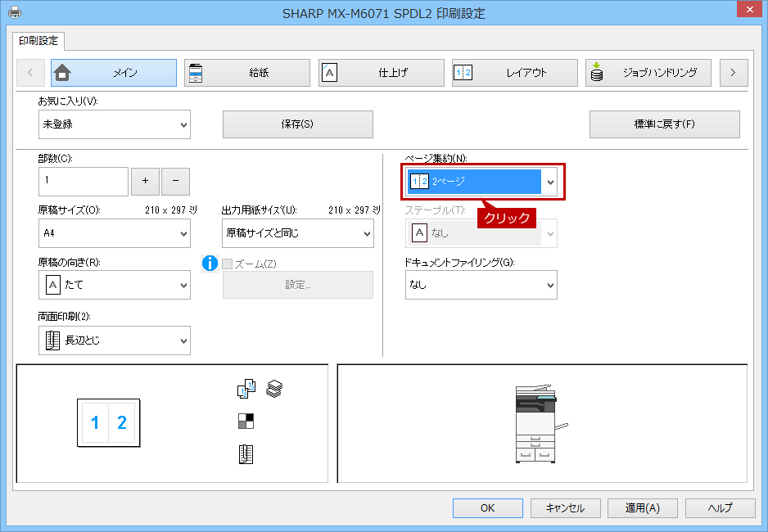
Task: Click the printer icon in the title bar
Action: tap(15, 13)
